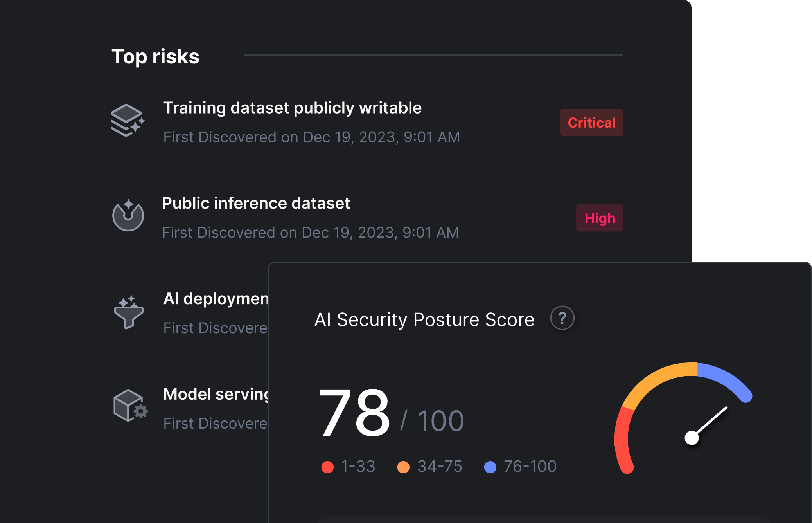Select the orange 34-75 legend dot

pos(403,466)
